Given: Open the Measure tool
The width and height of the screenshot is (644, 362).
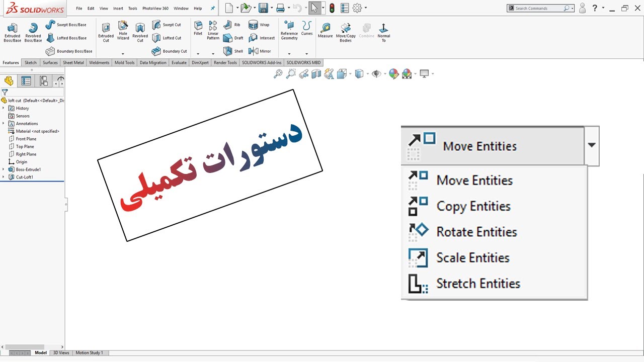Looking at the screenshot, I should tap(325, 31).
